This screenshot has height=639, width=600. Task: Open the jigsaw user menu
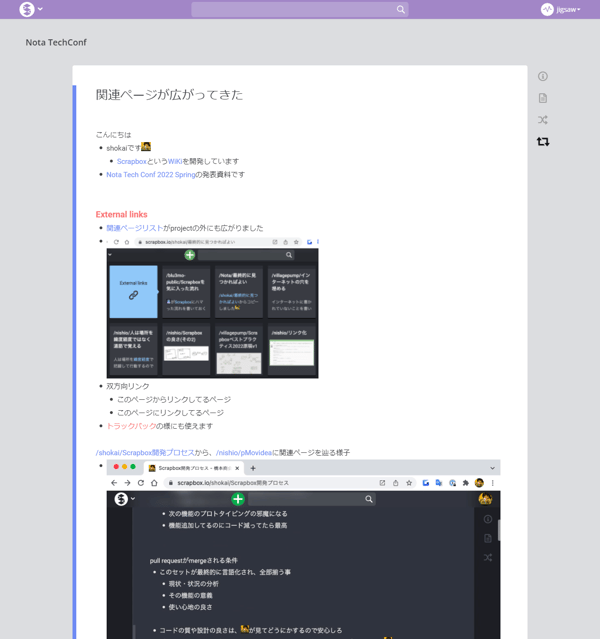pyautogui.click(x=560, y=9)
